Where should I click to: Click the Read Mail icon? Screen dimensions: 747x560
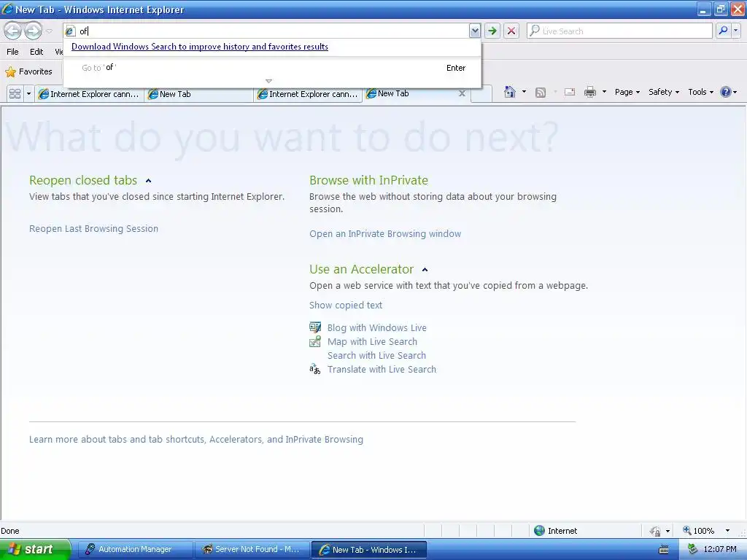(569, 92)
